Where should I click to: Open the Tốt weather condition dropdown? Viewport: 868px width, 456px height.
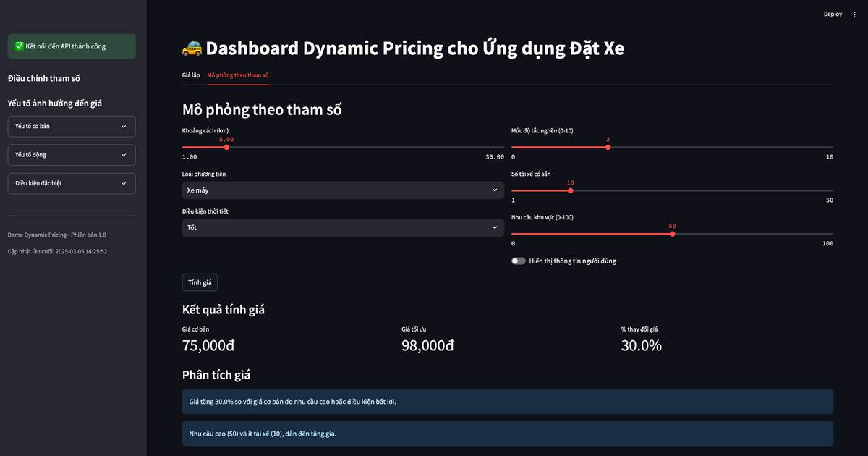pos(341,227)
